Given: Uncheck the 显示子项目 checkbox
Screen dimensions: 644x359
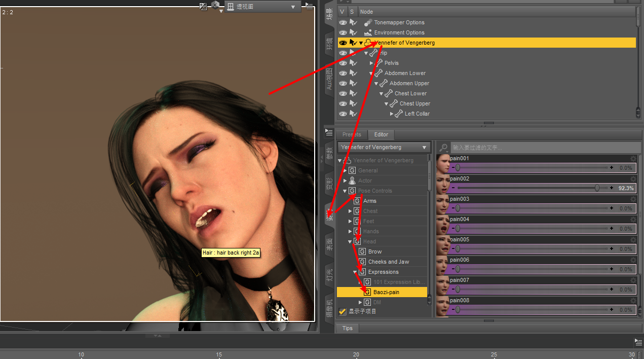Looking at the screenshot, I should click(342, 312).
